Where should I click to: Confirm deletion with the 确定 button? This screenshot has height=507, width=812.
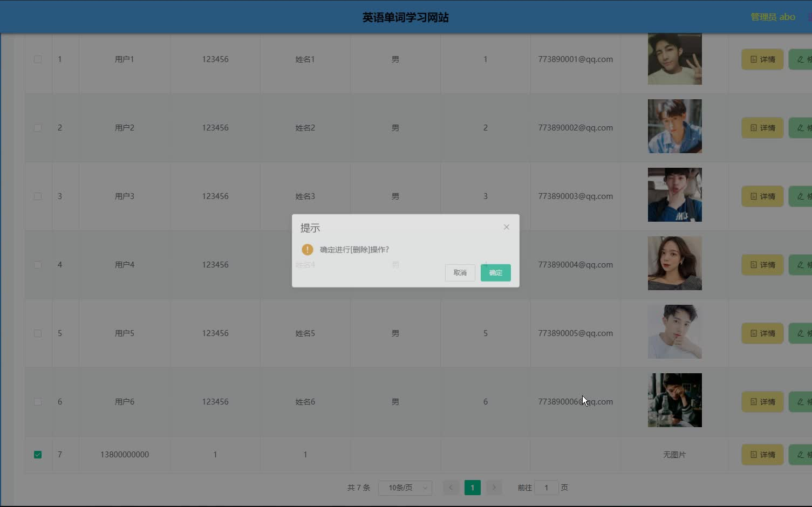495,272
